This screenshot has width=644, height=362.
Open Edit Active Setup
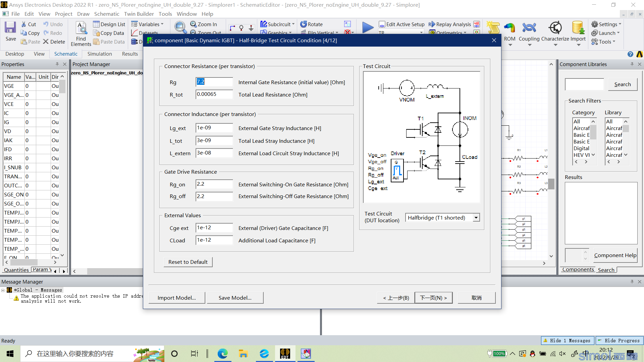coord(401,24)
